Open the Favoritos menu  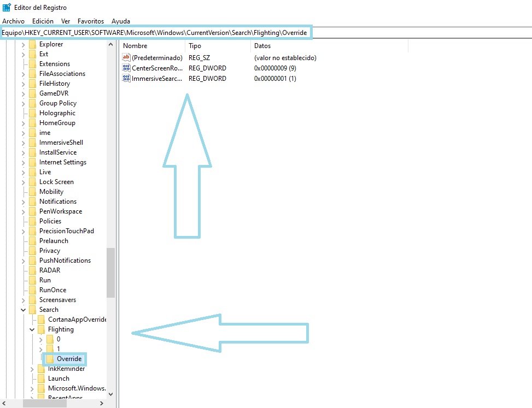[91, 21]
